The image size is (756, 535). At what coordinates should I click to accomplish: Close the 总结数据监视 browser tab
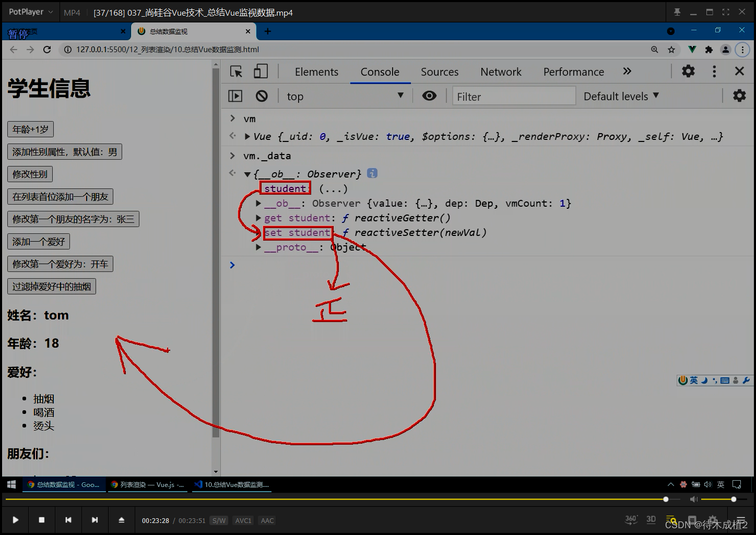coord(248,31)
